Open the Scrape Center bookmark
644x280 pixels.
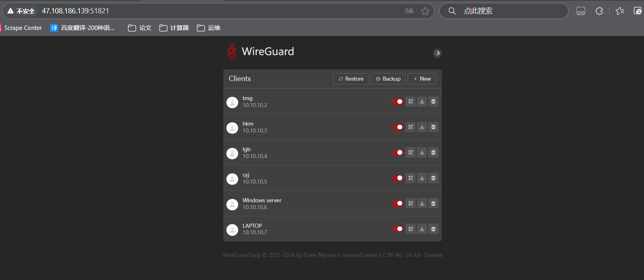pyautogui.click(x=21, y=28)
